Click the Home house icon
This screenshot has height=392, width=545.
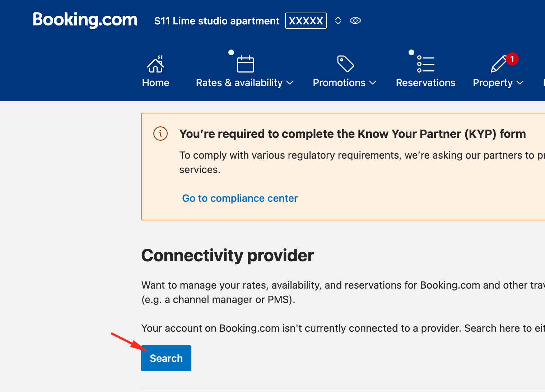coord(155,64)
